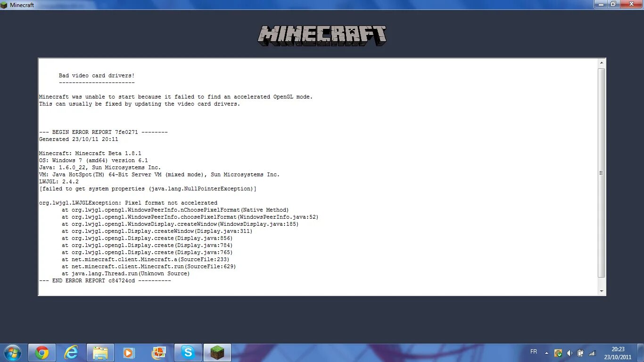This screenshot has width=644, height=362.
Task: Open the FR language indicator in tray
Action: (x=534, y=352)
